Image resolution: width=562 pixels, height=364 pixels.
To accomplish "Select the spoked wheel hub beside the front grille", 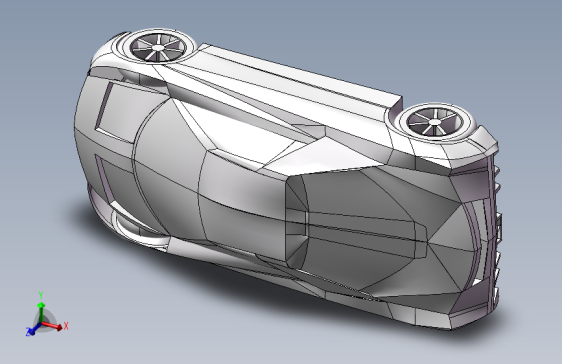I will click(434, 122).
